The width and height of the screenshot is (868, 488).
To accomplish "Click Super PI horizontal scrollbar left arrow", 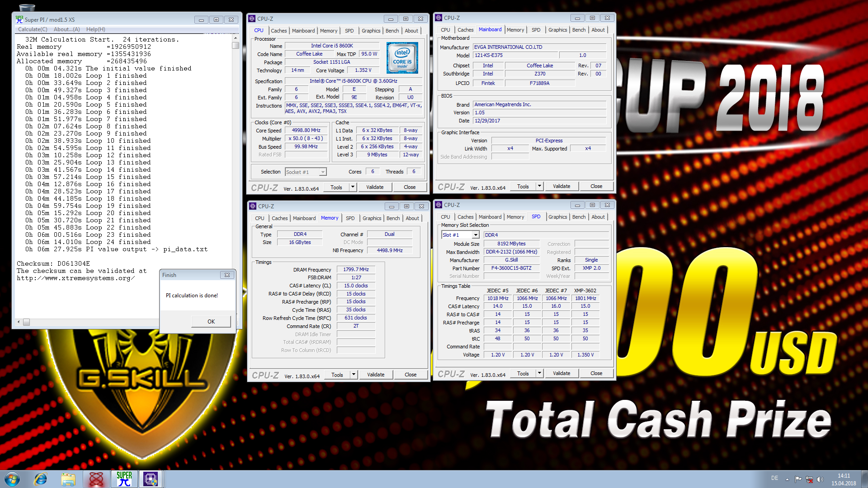I will click(19, 322).
